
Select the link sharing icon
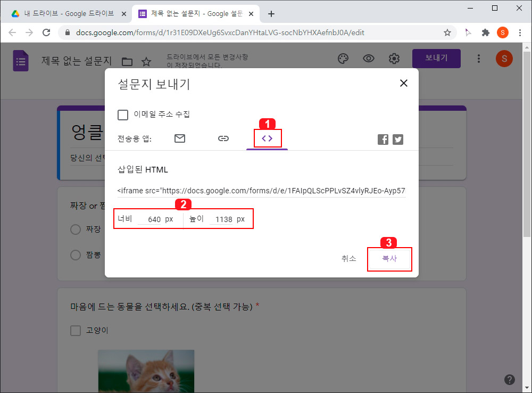(223, 138)
